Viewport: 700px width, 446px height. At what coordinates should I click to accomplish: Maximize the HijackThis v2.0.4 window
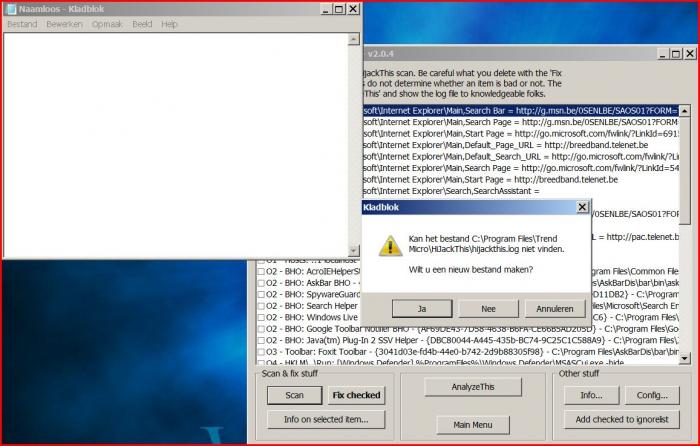(x=676, y=54)
